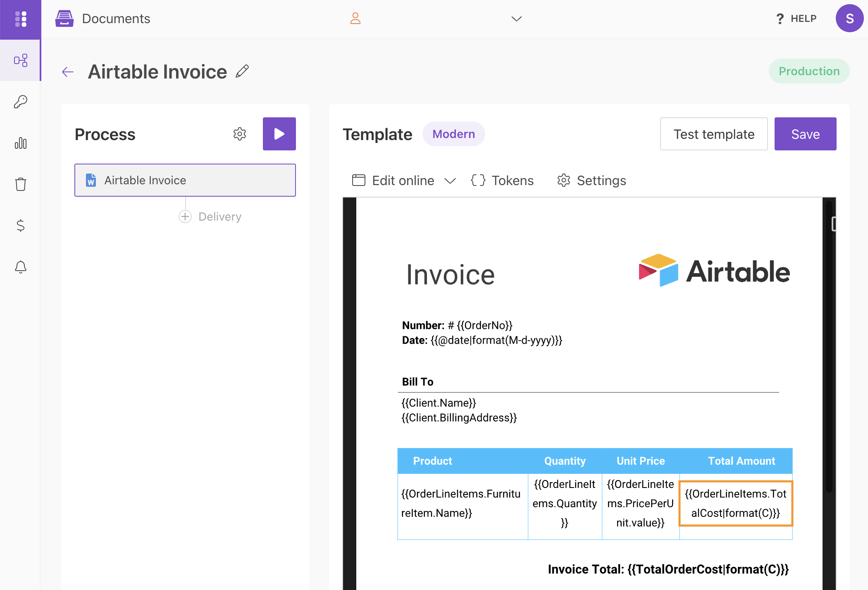Viewport: 868px width, 590px height.
Task: Expand the top bar account dropdown chevron
Action: 516,19
